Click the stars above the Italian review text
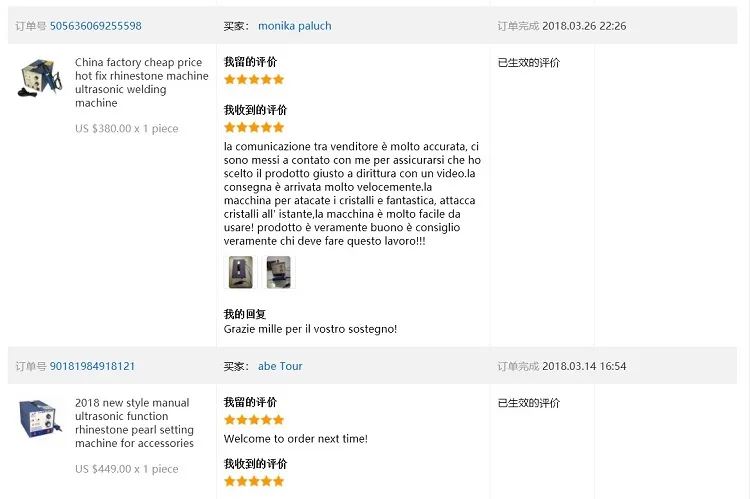The image size is (750, 499). (x=254, y=127)
